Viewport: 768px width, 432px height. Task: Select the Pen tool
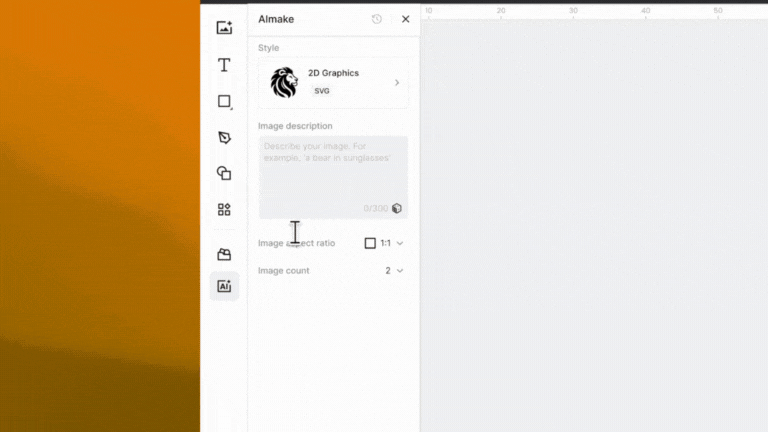click(224, 138)
